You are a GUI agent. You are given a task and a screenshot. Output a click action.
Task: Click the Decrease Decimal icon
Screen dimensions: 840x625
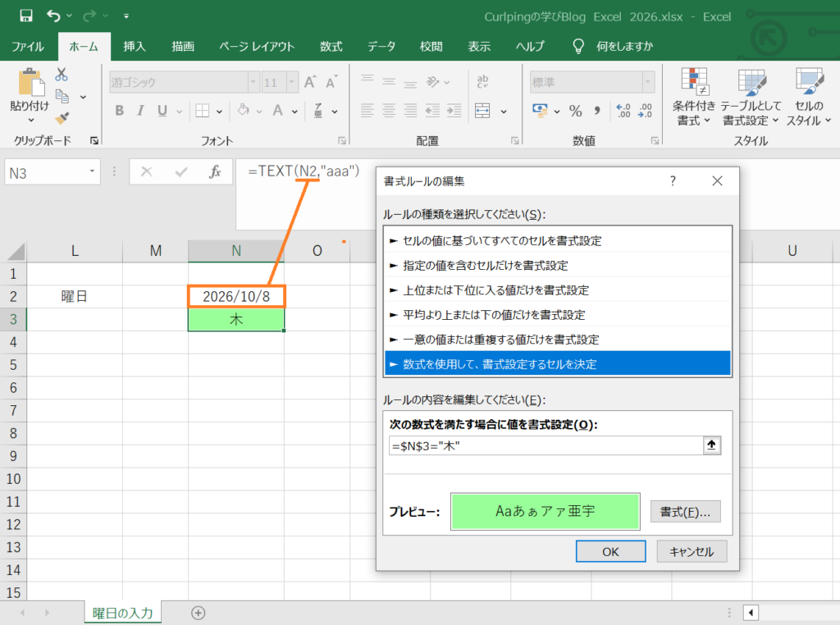(645, 111)
